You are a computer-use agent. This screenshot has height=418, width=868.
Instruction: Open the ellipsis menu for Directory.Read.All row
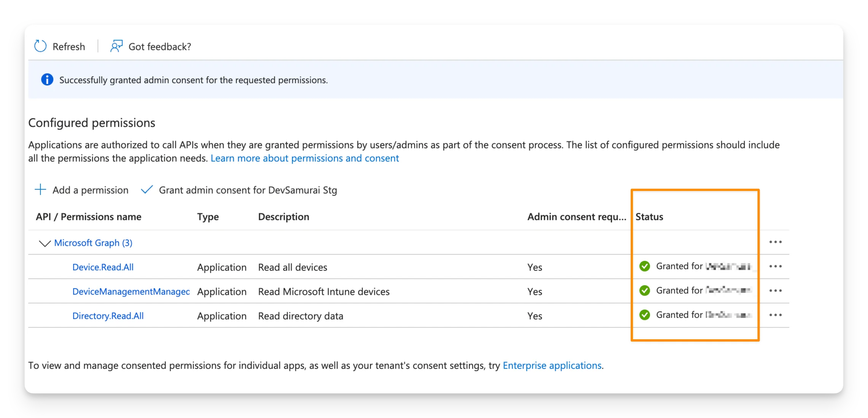pyautogui.click(x=775, y=315)
